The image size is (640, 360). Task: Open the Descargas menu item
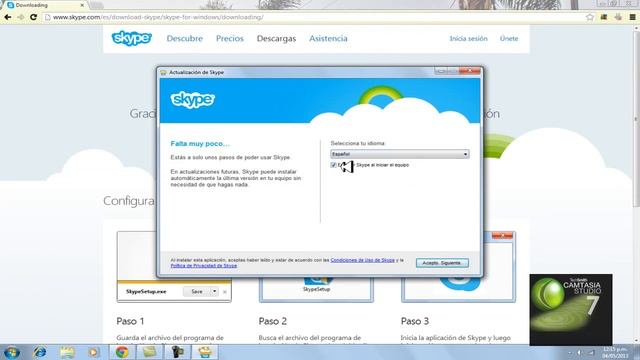tap(276, 38)
